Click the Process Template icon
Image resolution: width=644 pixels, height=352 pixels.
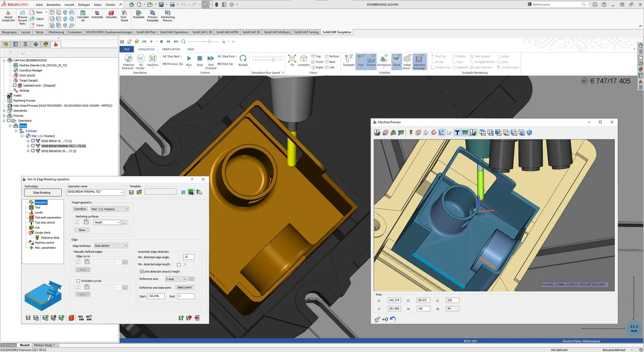coord(153,16)
